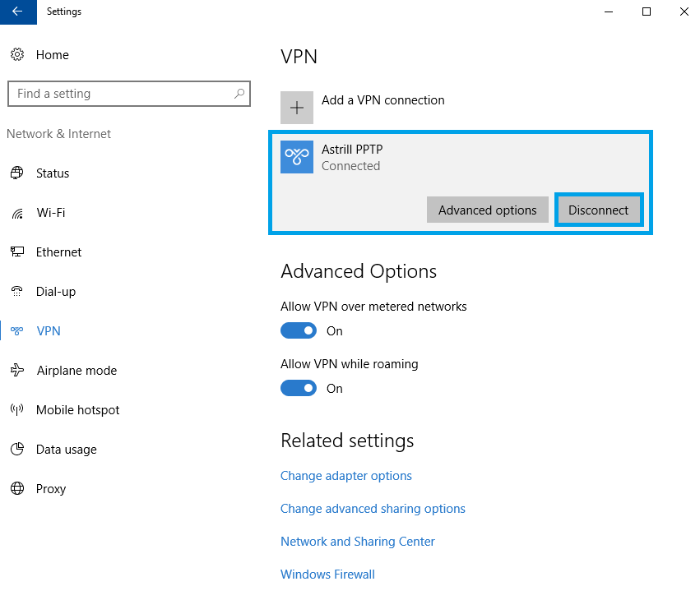Open the Change adapter options link

[x=346, y=476]
